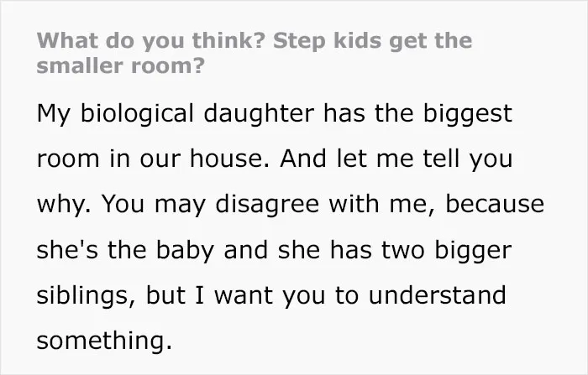Select the word 'biggest' in the first line
This screenshot has width=588, height=375.
point(468,113)
